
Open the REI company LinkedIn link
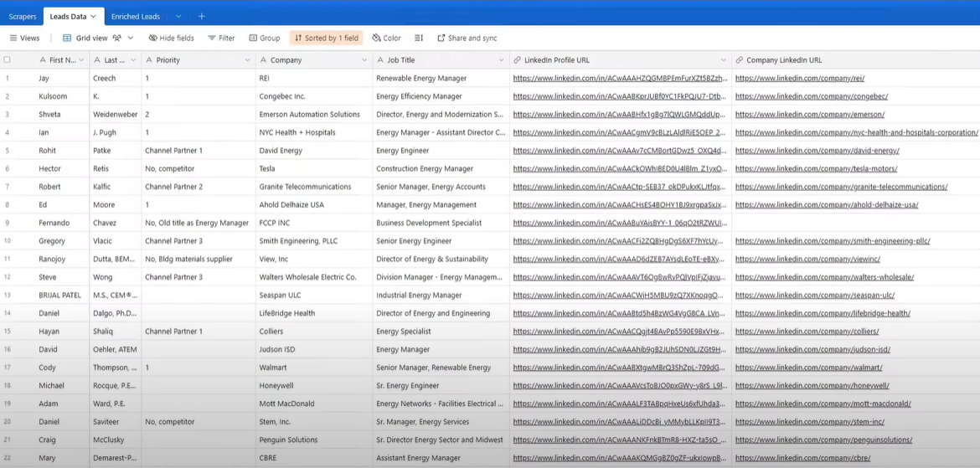[799, 78]
